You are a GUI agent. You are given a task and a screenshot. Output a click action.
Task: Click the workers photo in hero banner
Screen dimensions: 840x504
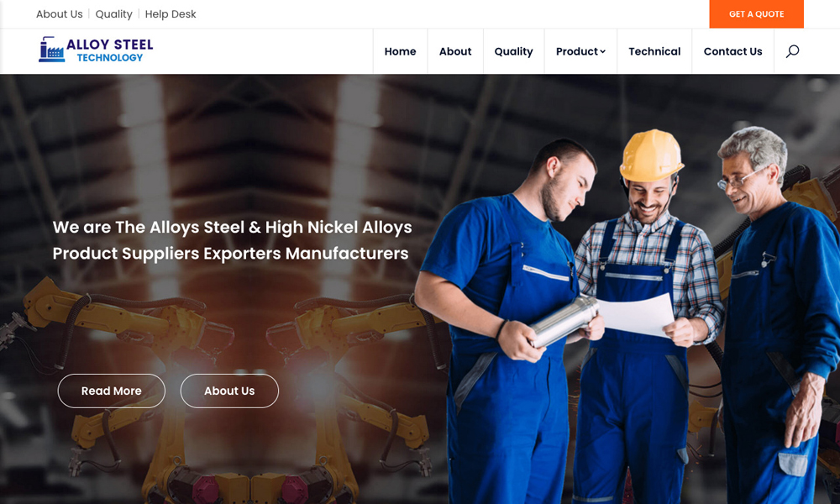pyautogui.click(x=627, y=316)
